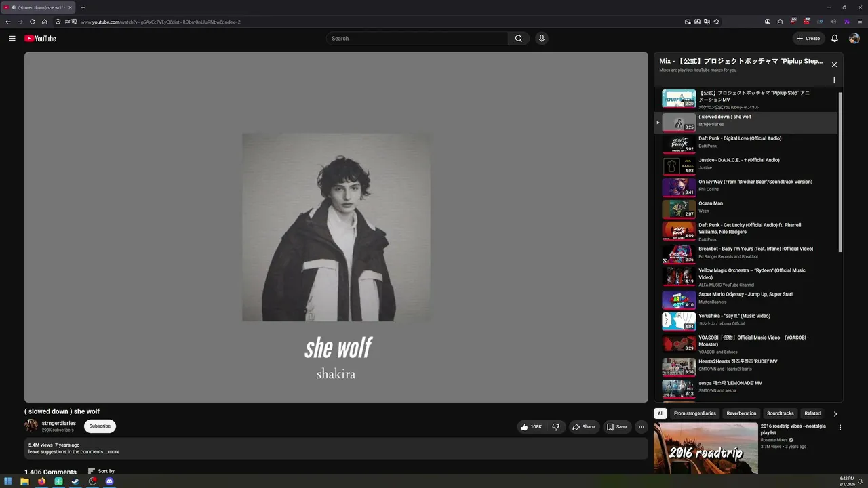868x488 pixels.
Task: Like the video with thumbs up
Action: tap(532, 427)
